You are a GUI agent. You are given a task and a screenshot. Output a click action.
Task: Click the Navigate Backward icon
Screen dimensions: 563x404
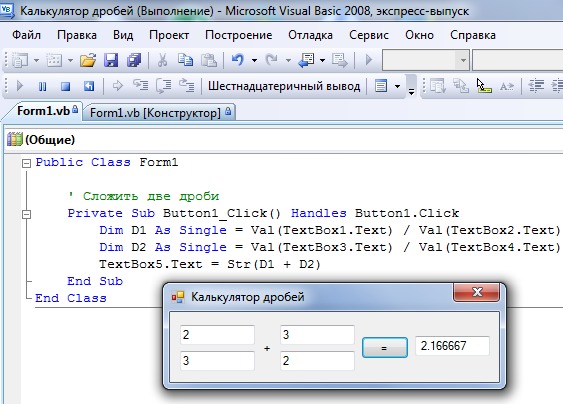tap(306, 60)
